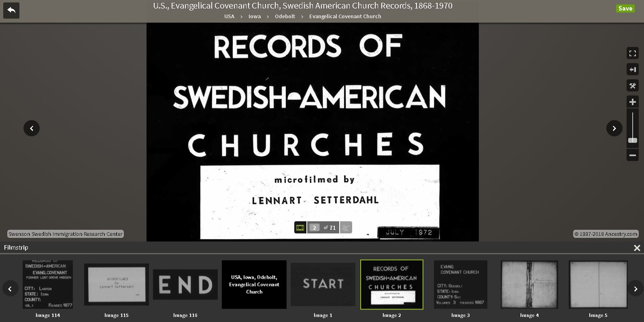
Task: Open the image tools (wrench) menu
Action: 632,85
